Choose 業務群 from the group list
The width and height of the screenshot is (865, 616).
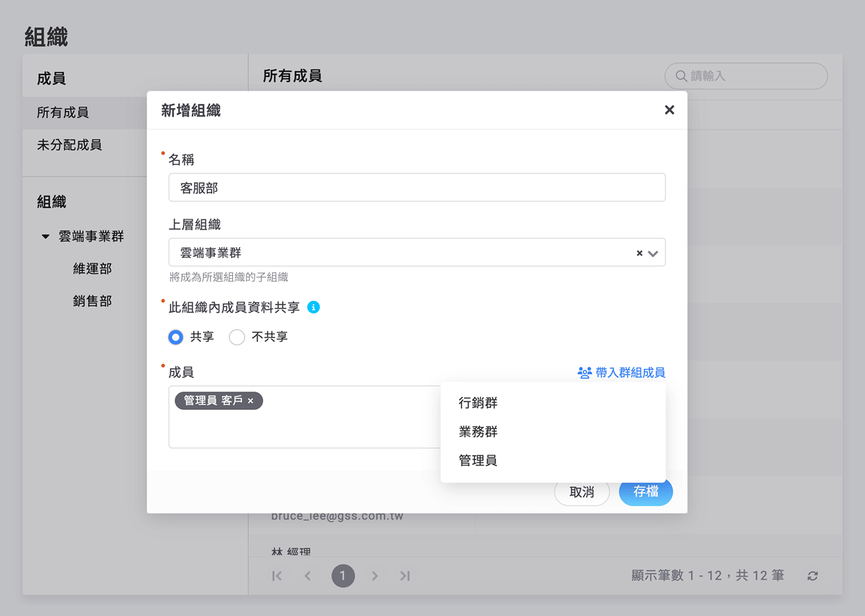[x=478, y=432]
